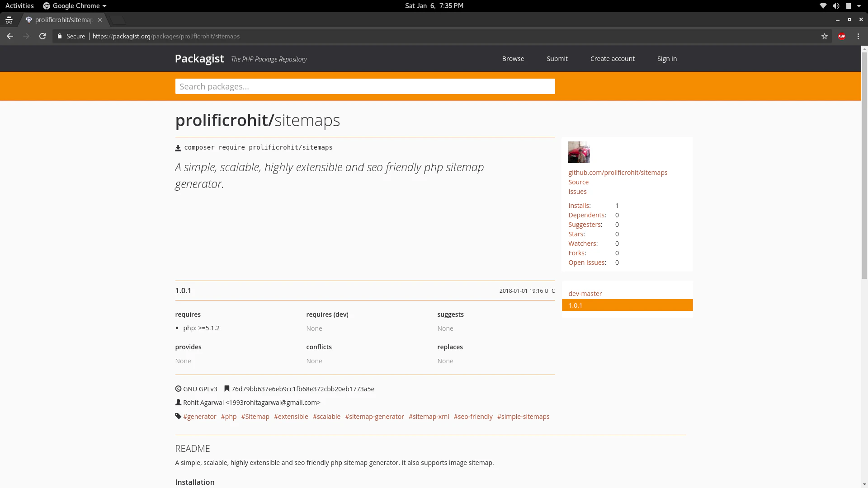Click the download icon beside composer command
The width and height of the screenshot is (868, 488).
click(x=178, y=148)
